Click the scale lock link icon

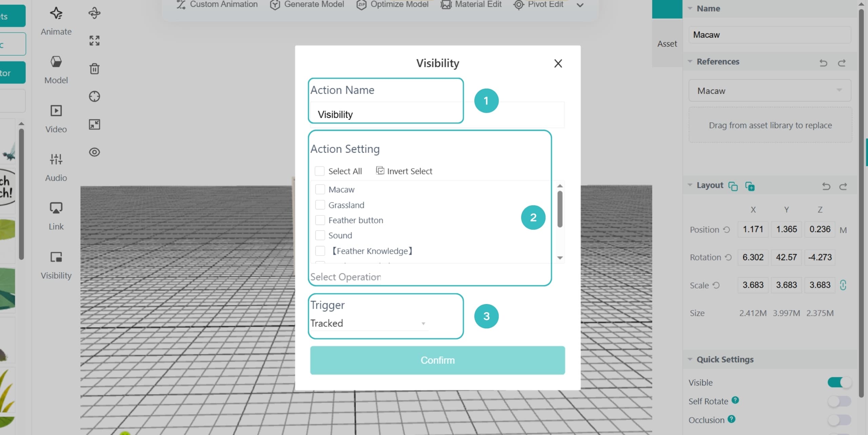click(x=843, y=285)
